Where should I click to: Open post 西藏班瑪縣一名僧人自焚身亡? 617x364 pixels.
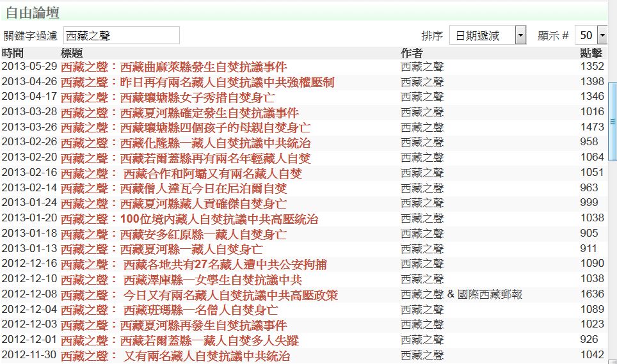(x=169, y=310)
